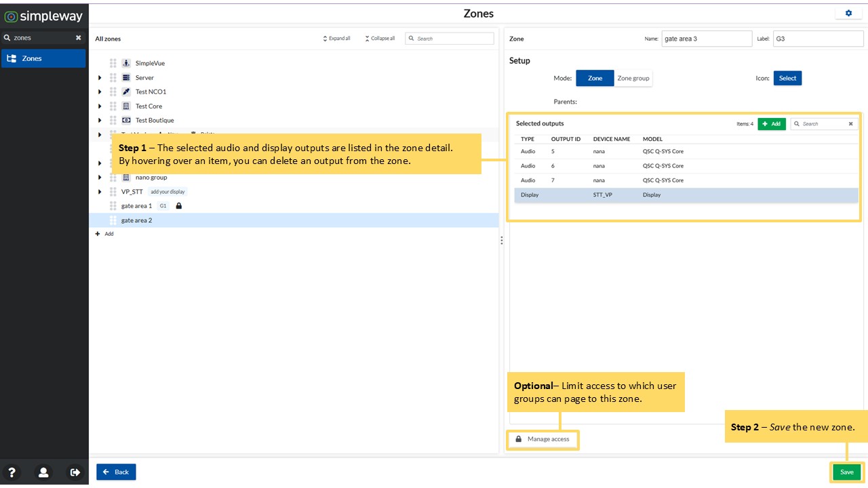This screenshot has width=868, height=488.
Task: Click the SimpleVue zone icon
Action: click(126, 63)
